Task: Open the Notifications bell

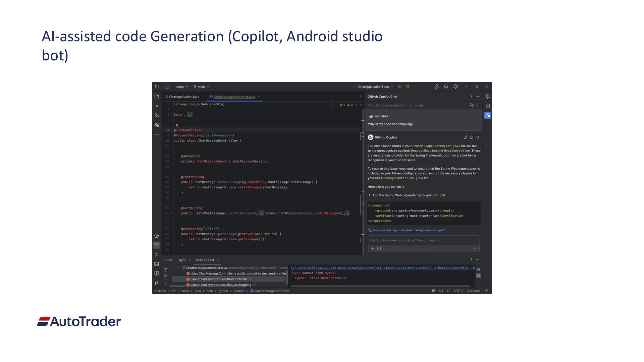Action: pyautogui.click(x=488, y=97)
